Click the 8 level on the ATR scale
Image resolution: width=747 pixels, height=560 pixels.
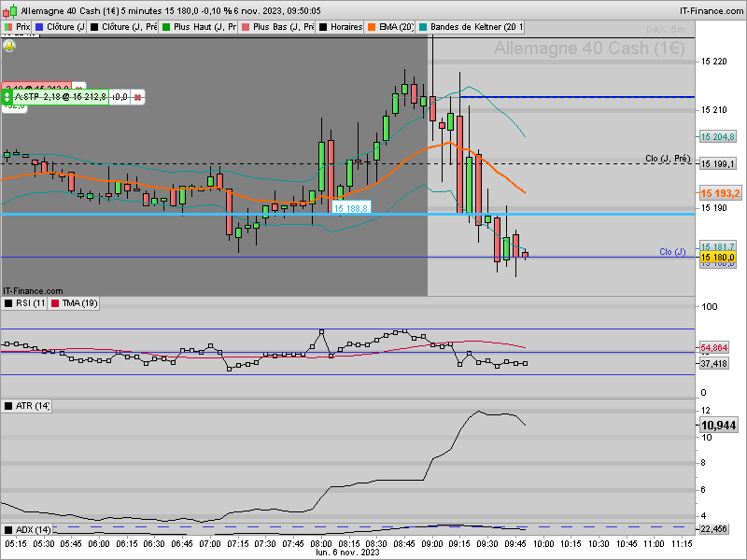704,463
